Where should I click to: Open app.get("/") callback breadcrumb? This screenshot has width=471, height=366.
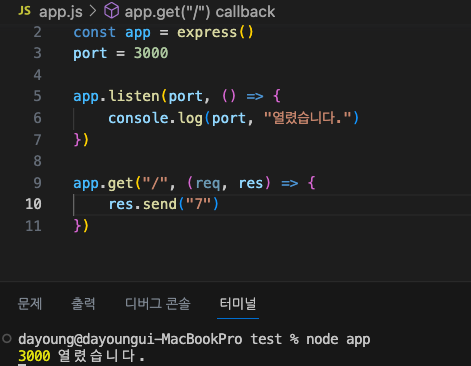click(200, 12)
